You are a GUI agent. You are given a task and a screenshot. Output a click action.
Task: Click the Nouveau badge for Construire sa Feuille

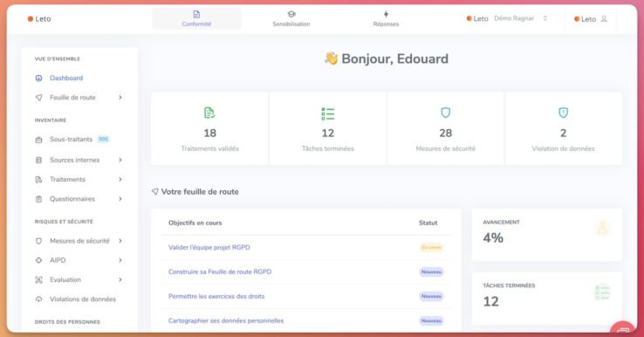[x=431, y=272]
